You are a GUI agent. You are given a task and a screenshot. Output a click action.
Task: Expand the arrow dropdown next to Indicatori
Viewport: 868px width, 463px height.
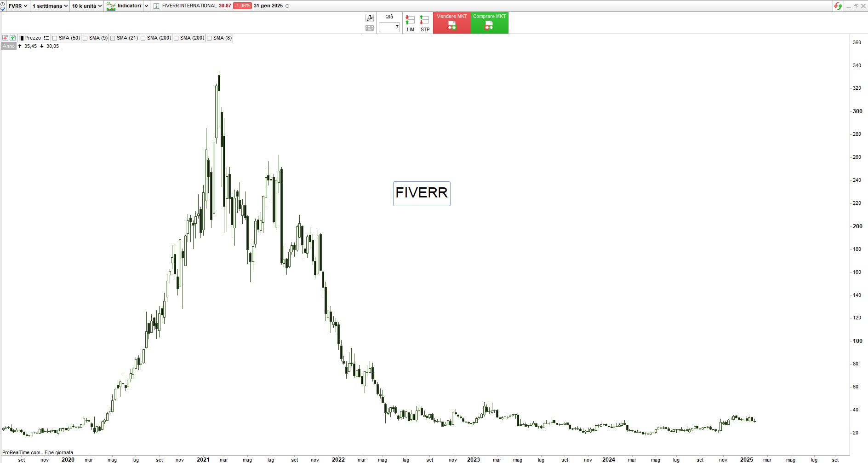tap(147, 6)
